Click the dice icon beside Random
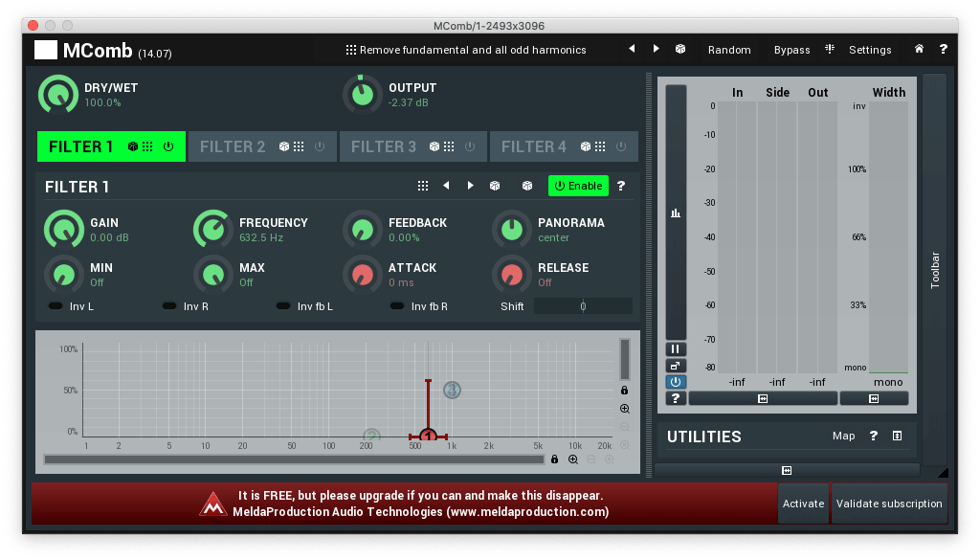The width and height of the screenshot is (980, 560). [x=680, y=49]
